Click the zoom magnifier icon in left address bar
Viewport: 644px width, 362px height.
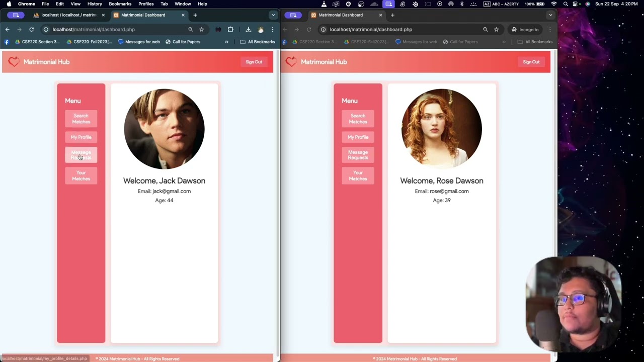[191, 30]
